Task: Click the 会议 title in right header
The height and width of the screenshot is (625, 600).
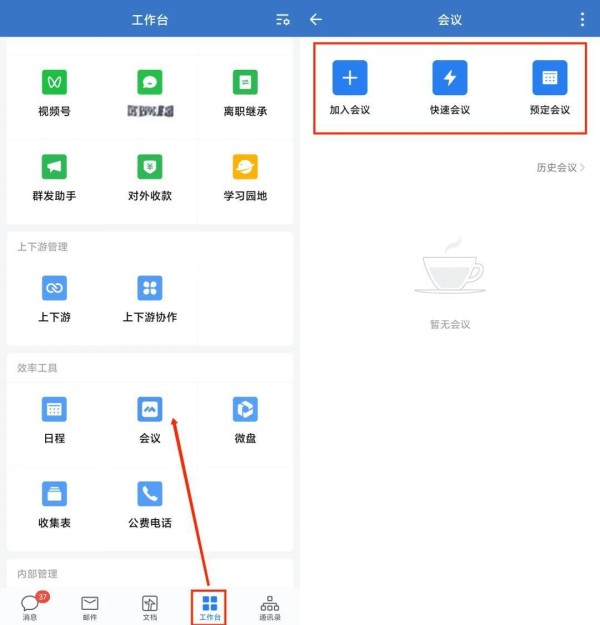Action: pyautogui.click(x=450, y=20)
